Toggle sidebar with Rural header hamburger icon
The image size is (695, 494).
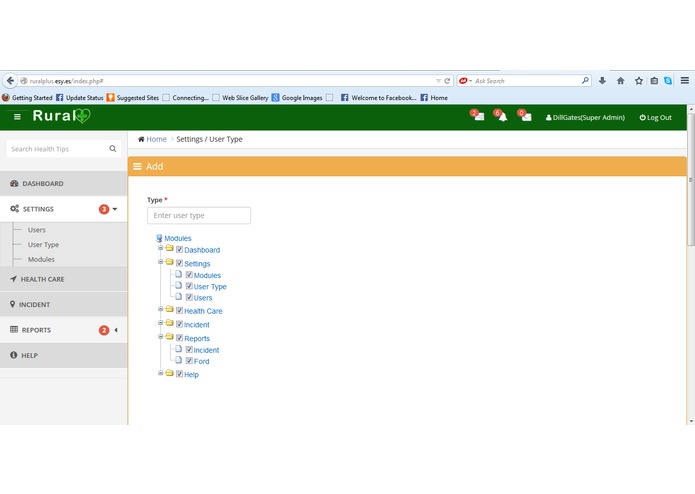[17, 117]
